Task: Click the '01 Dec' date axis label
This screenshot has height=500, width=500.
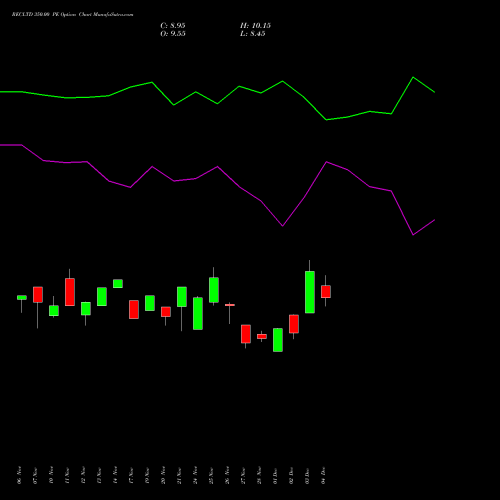Action: 275,475
